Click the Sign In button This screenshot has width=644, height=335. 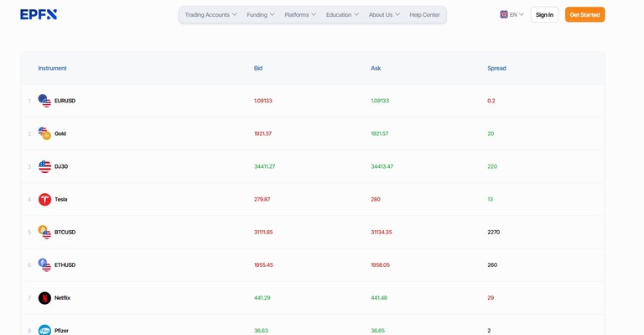click(x=544, y=15)
